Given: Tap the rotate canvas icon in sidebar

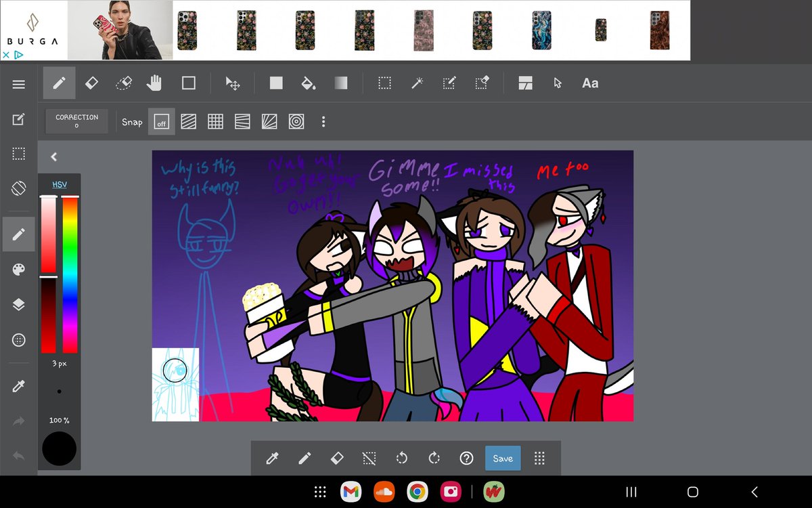Looking at the screenshot, I should pyautogui.click(x=19, y=188).
